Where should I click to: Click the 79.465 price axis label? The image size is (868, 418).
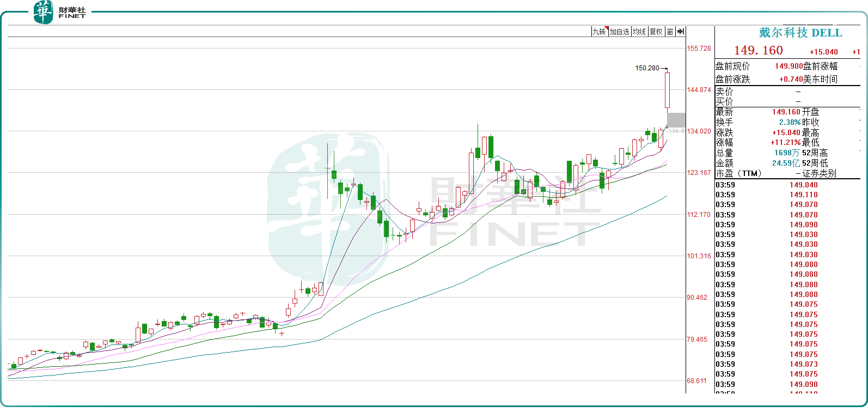coord(697,340)
